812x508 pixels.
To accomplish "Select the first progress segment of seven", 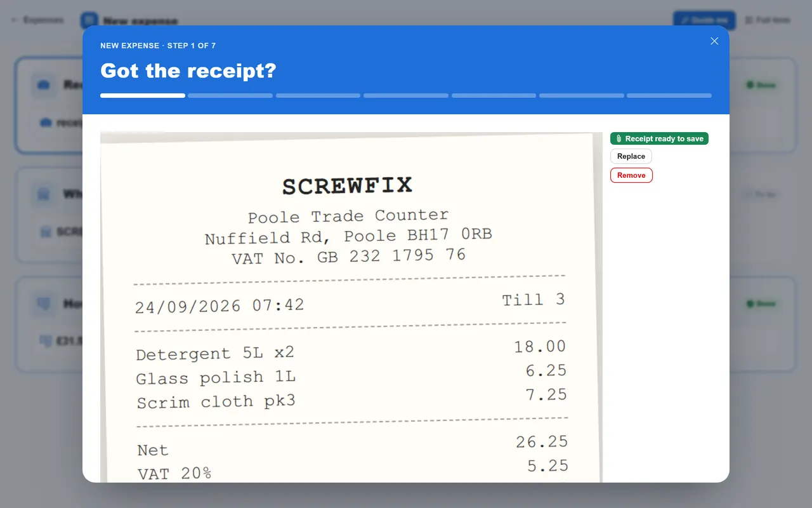I will pos(143,95).
